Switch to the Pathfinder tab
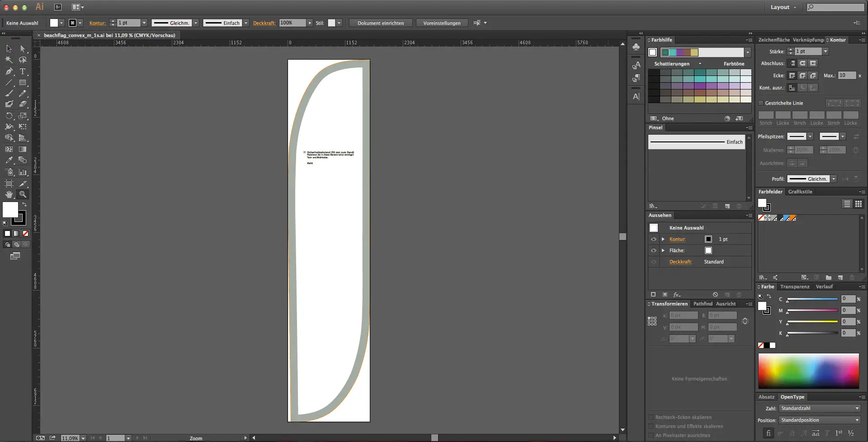Viewport: 868px width, 442px height. 703,304
